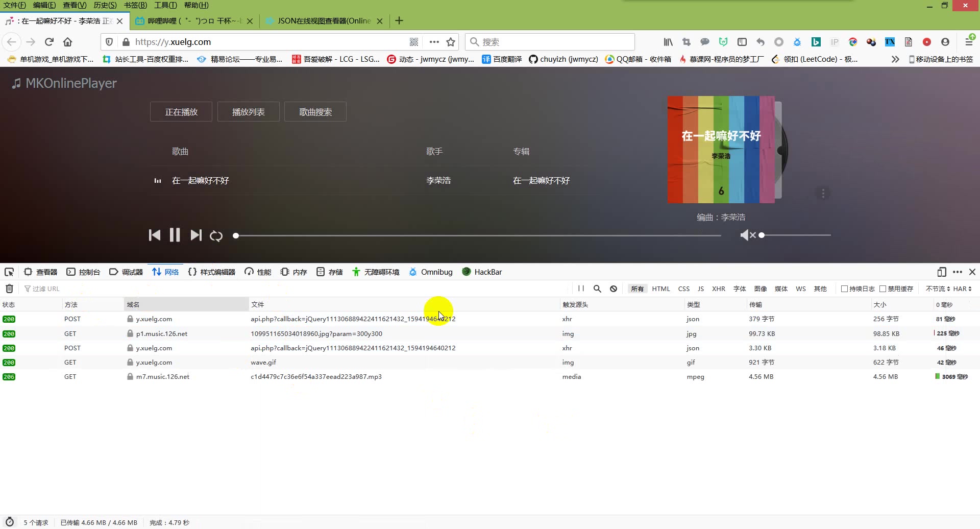
Task: Select the wave.gif request row
Action: point(490,362)
